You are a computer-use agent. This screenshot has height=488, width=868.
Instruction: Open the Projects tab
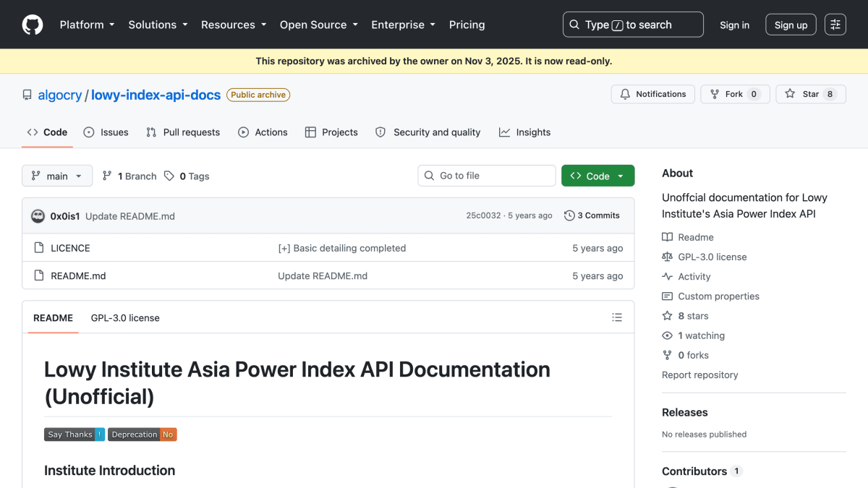[x=331, y=132]
